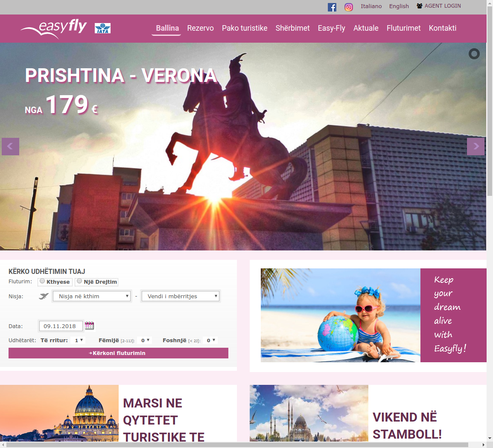Open the Pako turistike menu
This screenshot has height=448, width=493.
click(x=245, y=28)
